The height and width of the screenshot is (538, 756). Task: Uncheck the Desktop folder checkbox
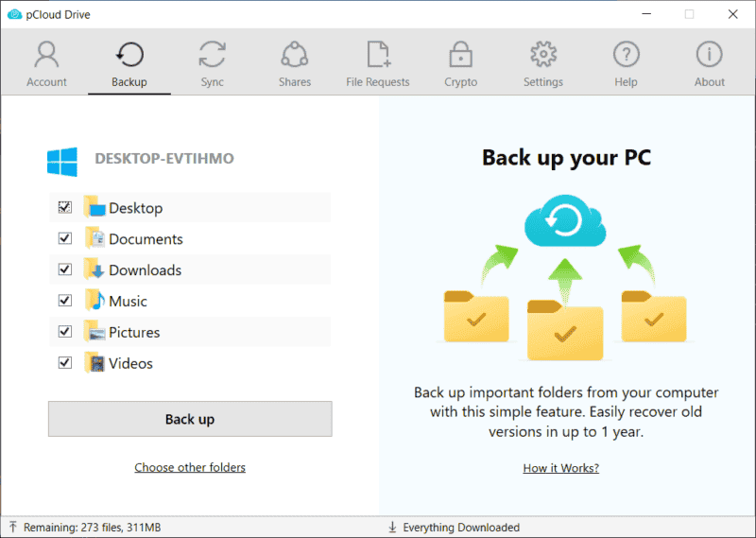[x=65, y=207]
